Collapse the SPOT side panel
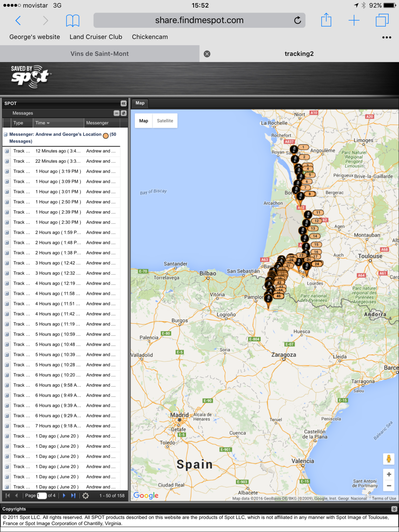Screen dimensions: 399x532 tap(123, 103)
